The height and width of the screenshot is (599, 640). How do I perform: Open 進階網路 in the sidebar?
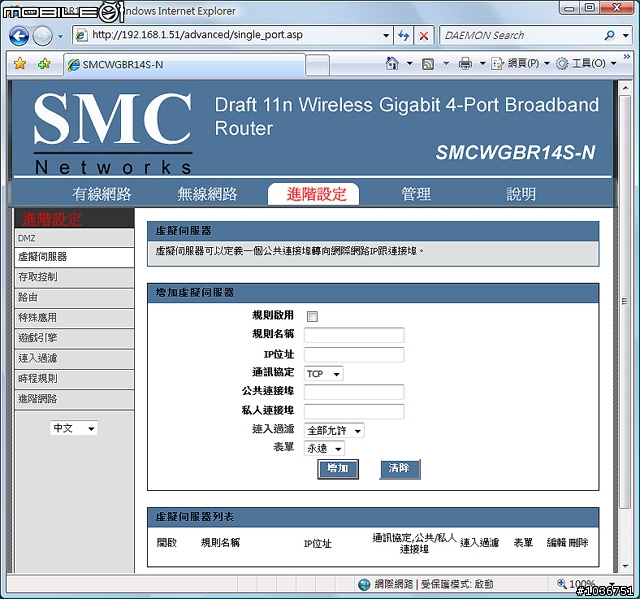click(74, 399)
